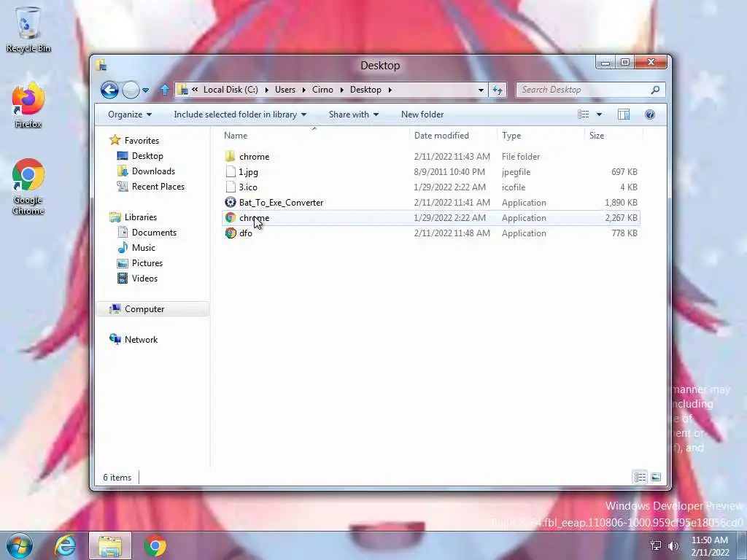The width and height of the screenshot is (747, 560).
Task: Select the 3.ico file icon
Action: coord(231,187)
